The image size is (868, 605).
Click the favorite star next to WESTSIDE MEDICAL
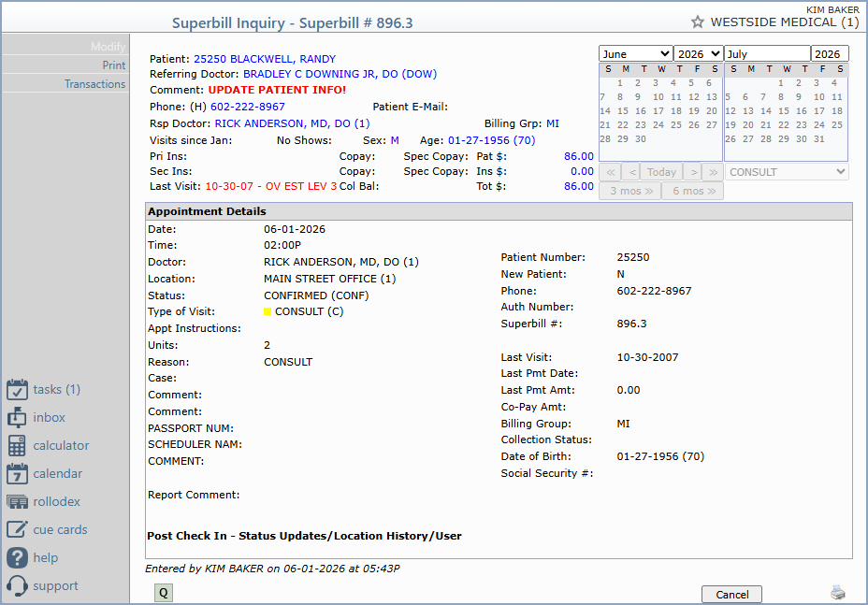[x=698, y=22]
